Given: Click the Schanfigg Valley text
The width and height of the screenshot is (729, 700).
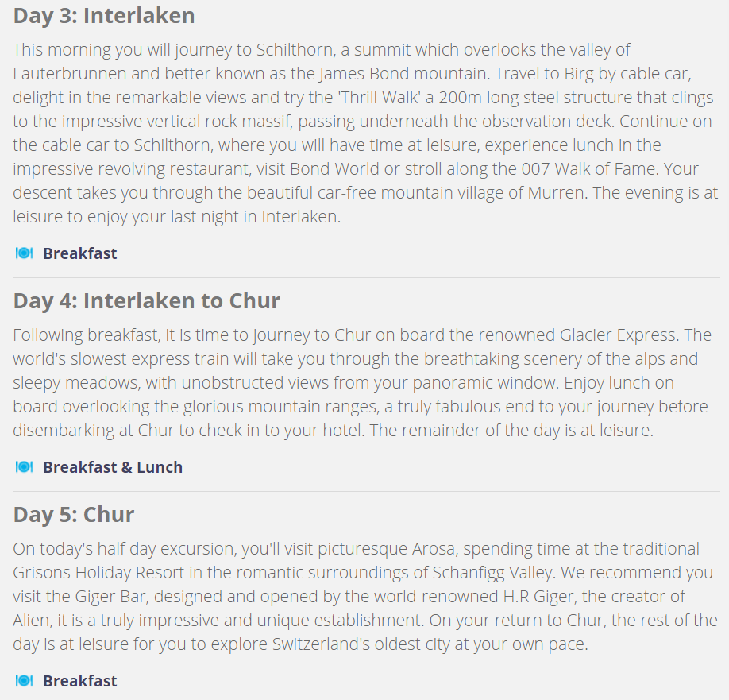Looking at the screenshot, I should 493,573.
